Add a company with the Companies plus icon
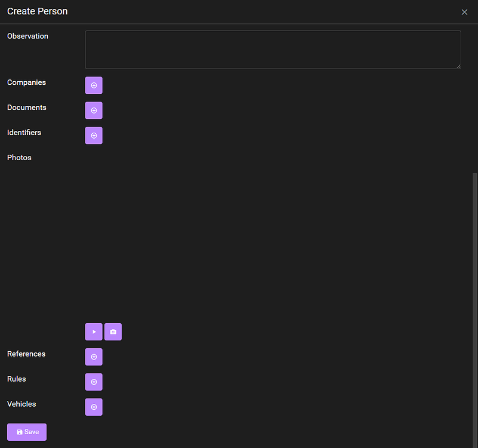The height and width of the screenshot is (448, 478). pos(94,85)
